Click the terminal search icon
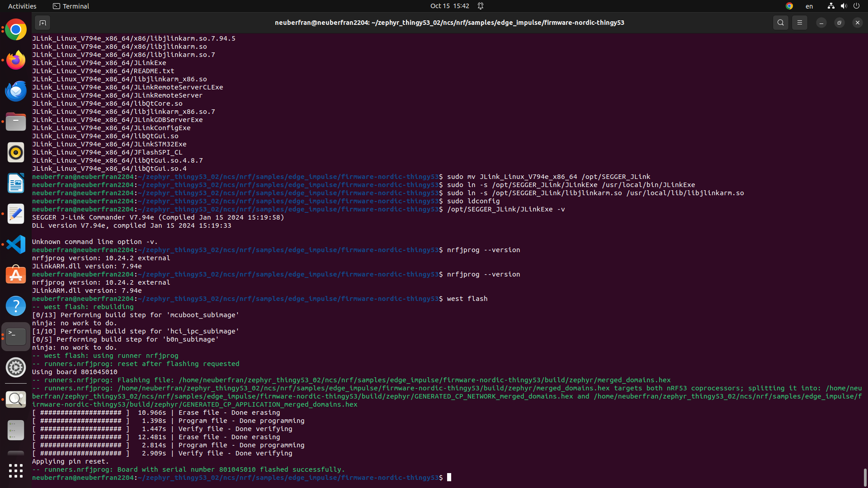868x488 pixels. coord(780,23)
